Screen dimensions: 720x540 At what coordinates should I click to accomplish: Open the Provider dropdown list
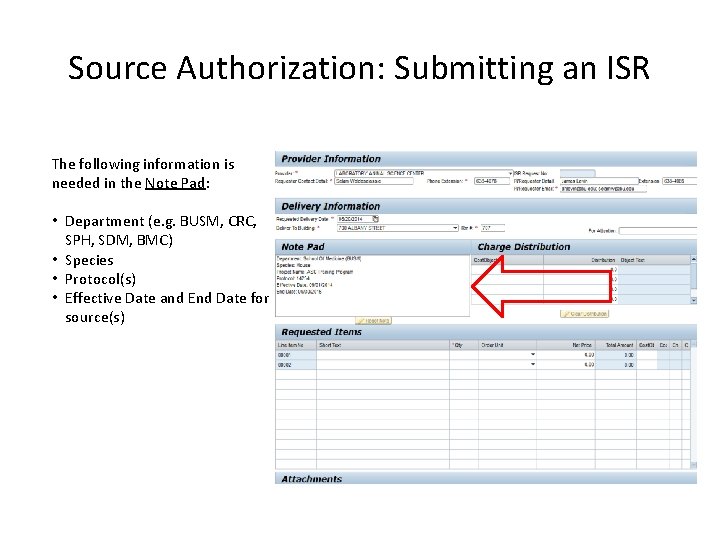510,174
